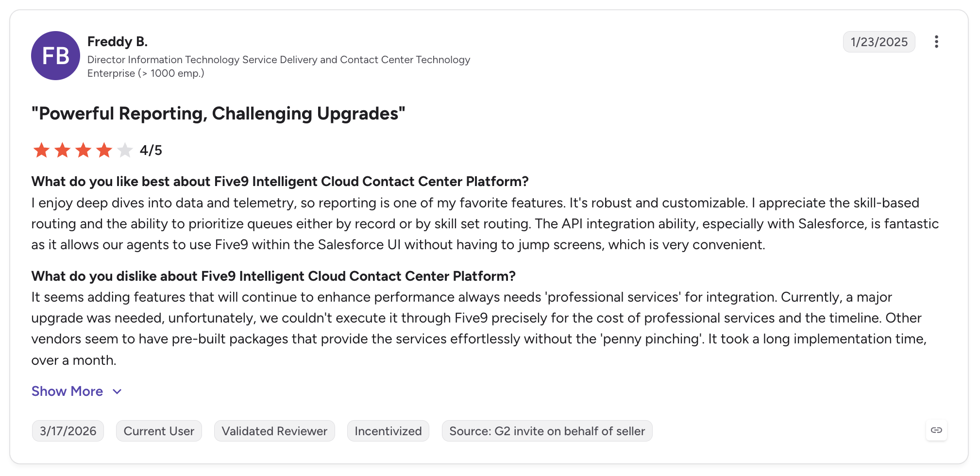The width and height of the screenshot is (980, 476).
Task: Click the review title Powerful Reporting, Challenging Upgrades
Action: (x=219, y=114)
